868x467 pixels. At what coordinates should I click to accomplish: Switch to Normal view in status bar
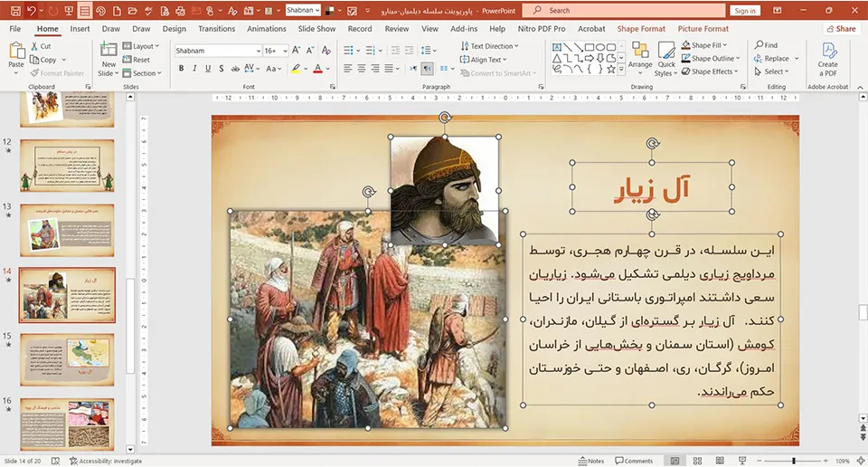tap(675, 461)
